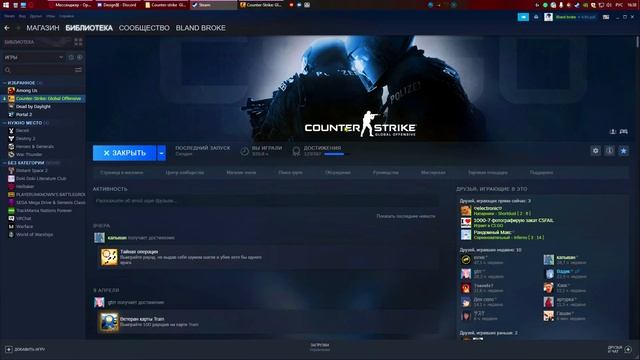Select Doki Doki Literature Club in library
Viewport: 640px width, 360px height.
click(41, 178)
